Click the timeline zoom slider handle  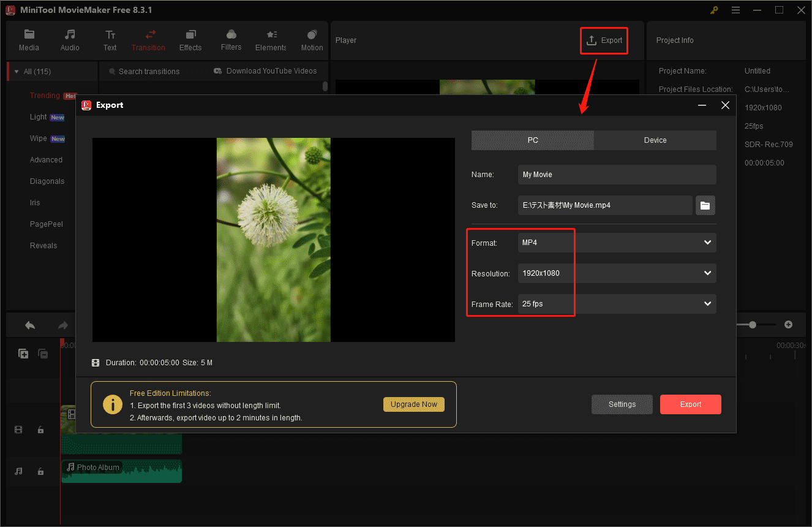pos(753,325)
